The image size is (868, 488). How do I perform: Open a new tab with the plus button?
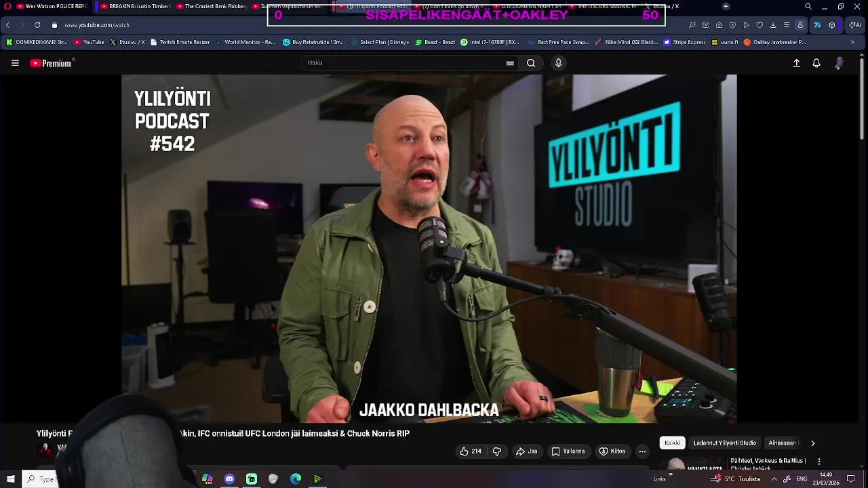point(726,6)
